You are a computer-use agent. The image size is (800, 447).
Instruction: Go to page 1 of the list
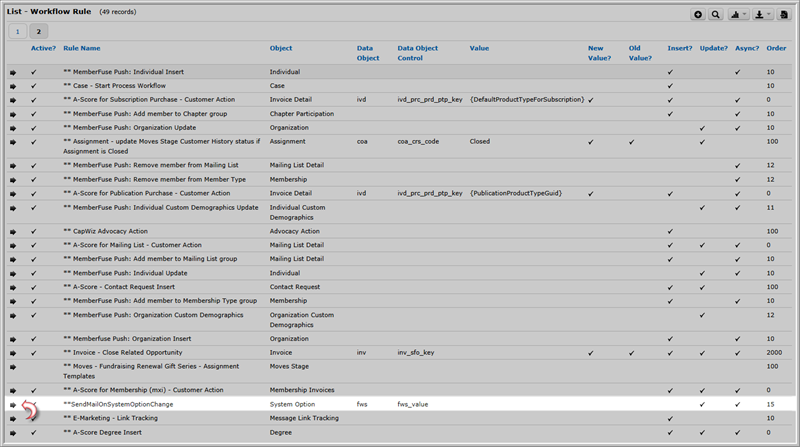tap(17, 32)
